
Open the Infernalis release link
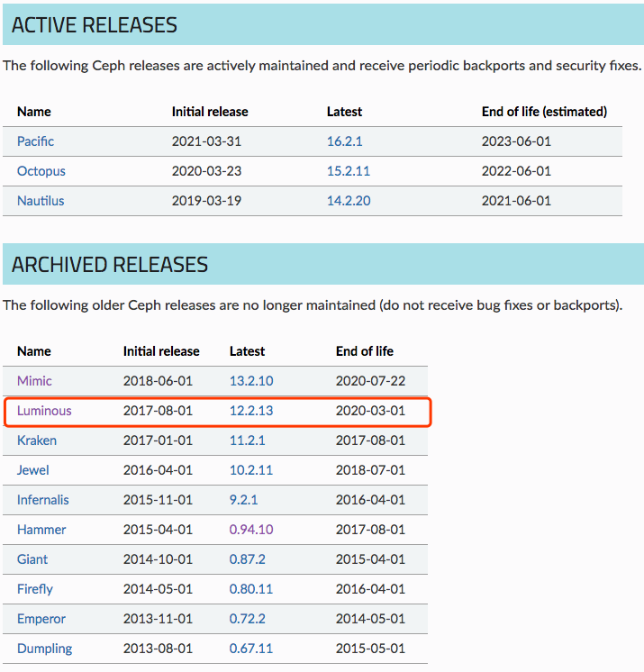[42, 500]
